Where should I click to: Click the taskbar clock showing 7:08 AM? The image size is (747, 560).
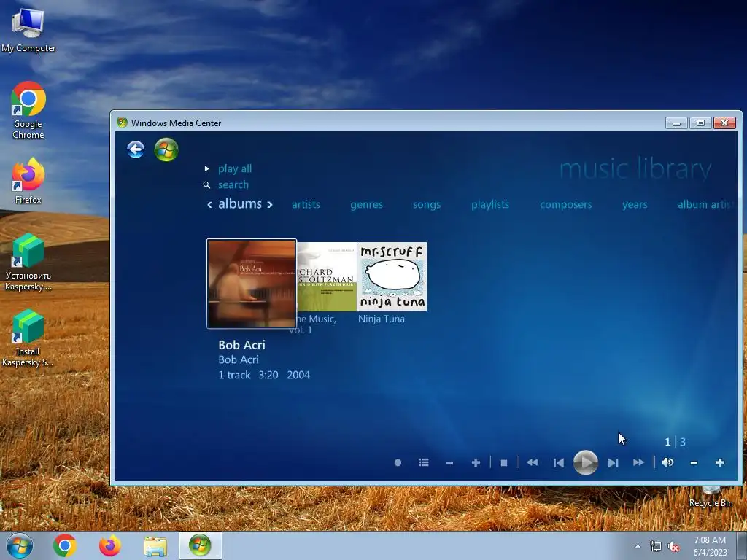coord(710,545)
